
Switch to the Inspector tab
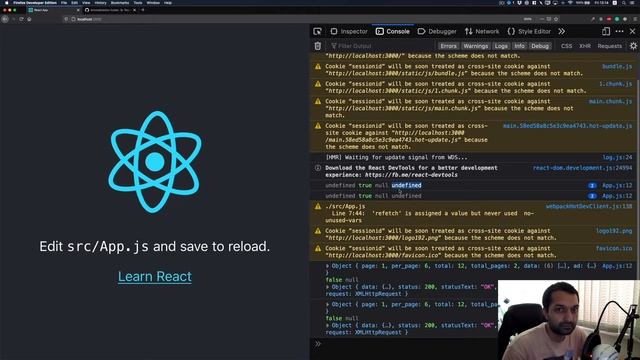click(349, 31)
